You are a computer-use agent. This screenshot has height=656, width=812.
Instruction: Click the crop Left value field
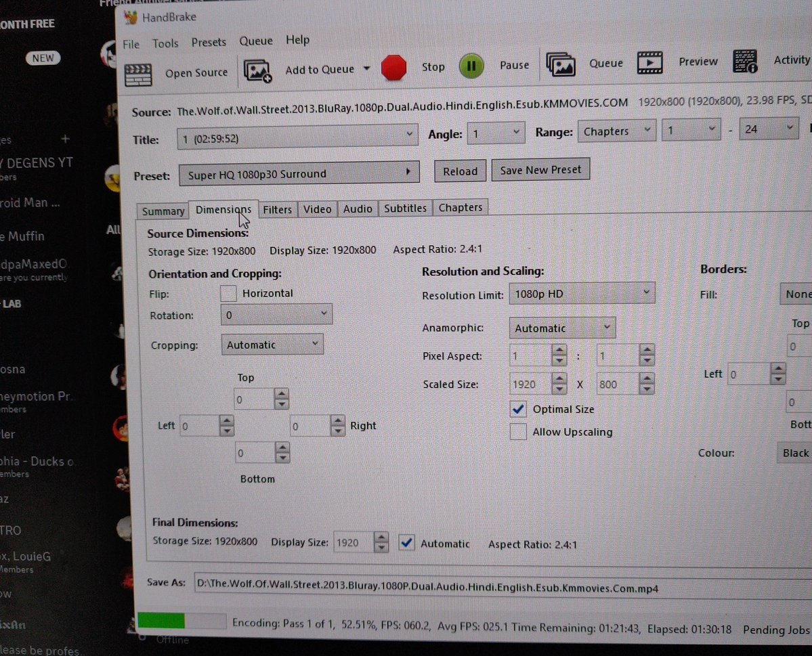click(199, 426)
